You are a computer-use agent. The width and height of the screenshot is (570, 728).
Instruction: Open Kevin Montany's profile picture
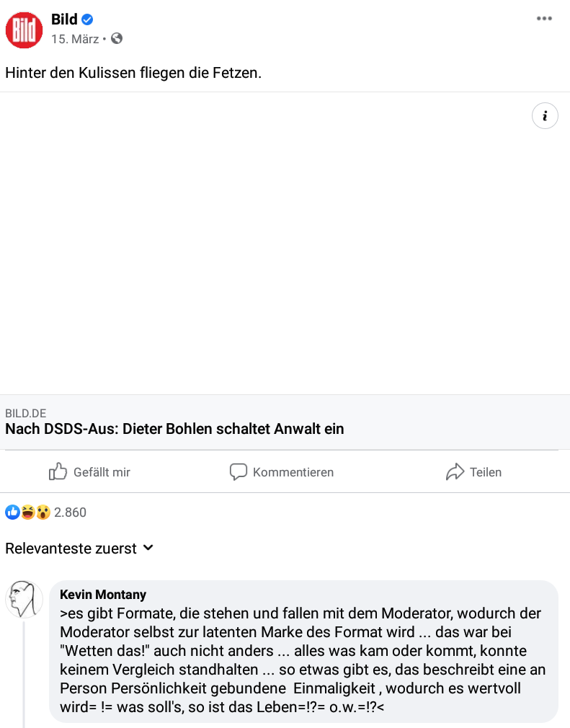coord(24,599)
